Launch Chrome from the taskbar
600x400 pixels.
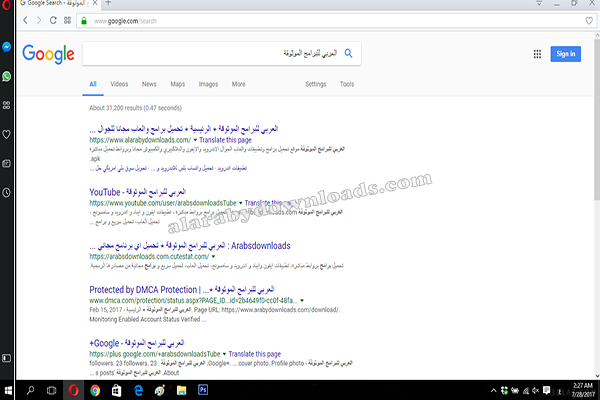point(95,390)
